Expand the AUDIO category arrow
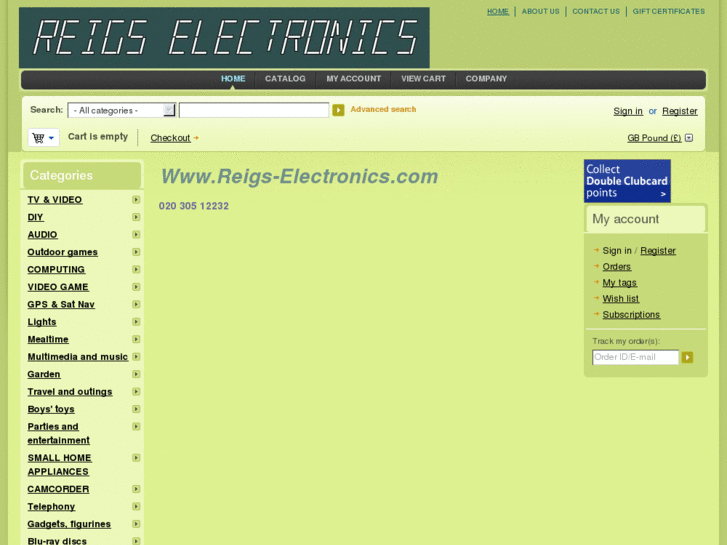Image resolution: width=727 pixels, height=545 pixels. point(136,235)
